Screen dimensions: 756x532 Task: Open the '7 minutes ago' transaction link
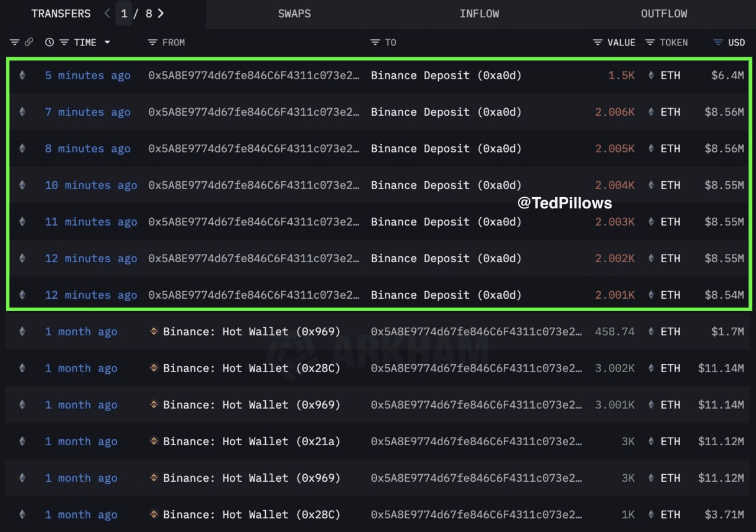87,112
